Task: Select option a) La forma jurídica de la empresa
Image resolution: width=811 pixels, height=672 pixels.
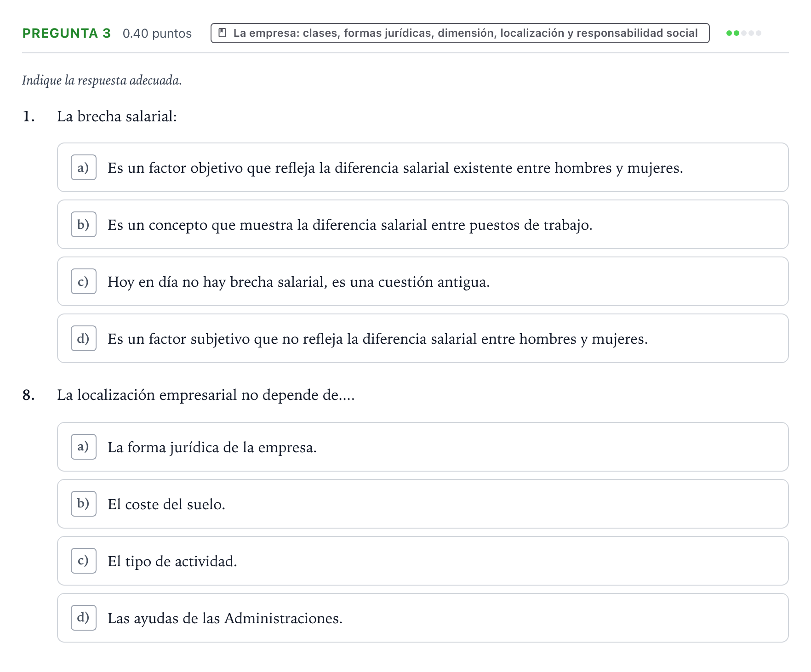Action: [x=423, y=447]
